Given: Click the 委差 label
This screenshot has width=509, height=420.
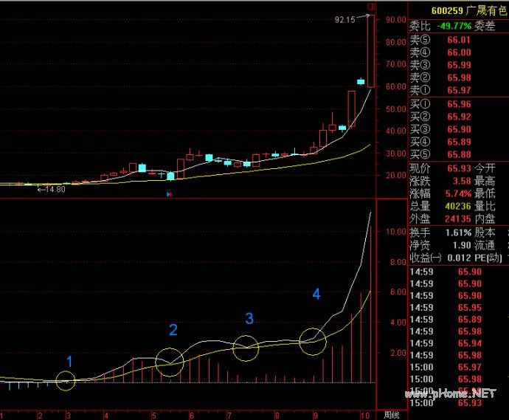Looking at the screenshot, I should (x=485, y=26).
